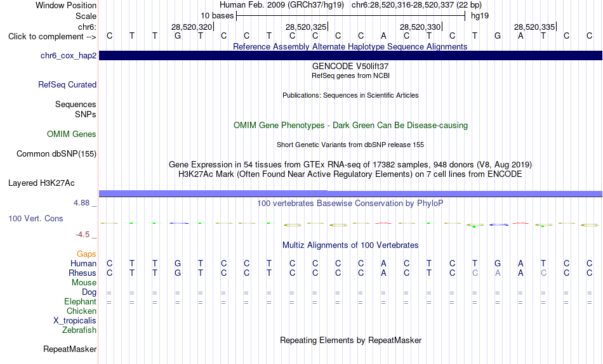Select the light blue H3K27Ac signal bar

(350, 193)
